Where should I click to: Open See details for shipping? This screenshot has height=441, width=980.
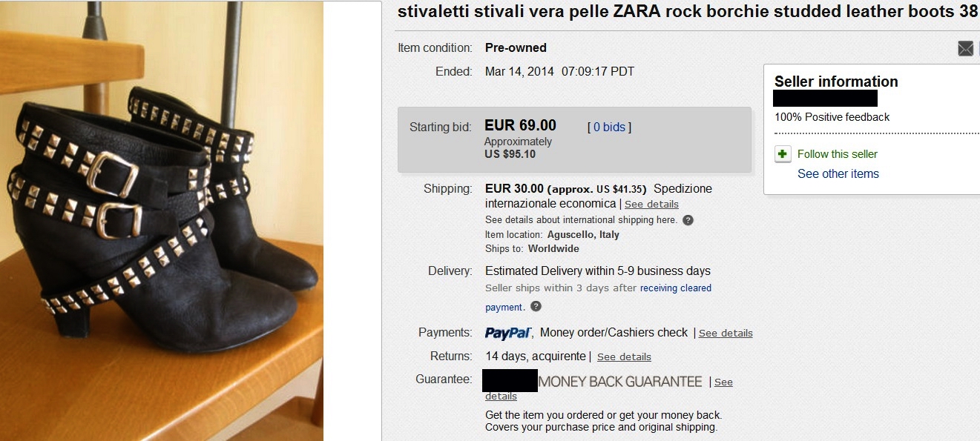click(x=651, y=204)
